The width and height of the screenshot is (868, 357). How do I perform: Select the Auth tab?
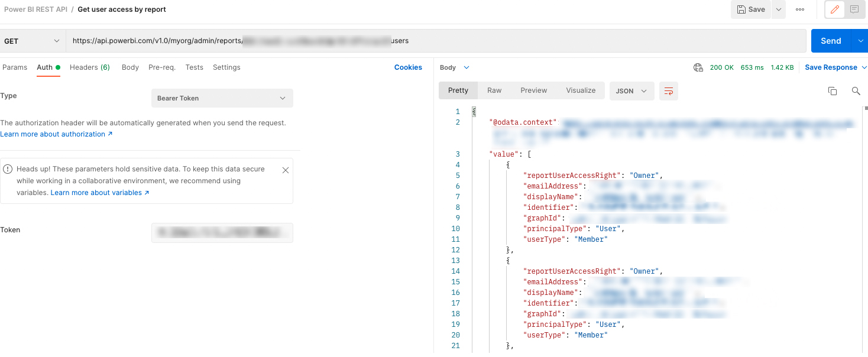[48, 67]
